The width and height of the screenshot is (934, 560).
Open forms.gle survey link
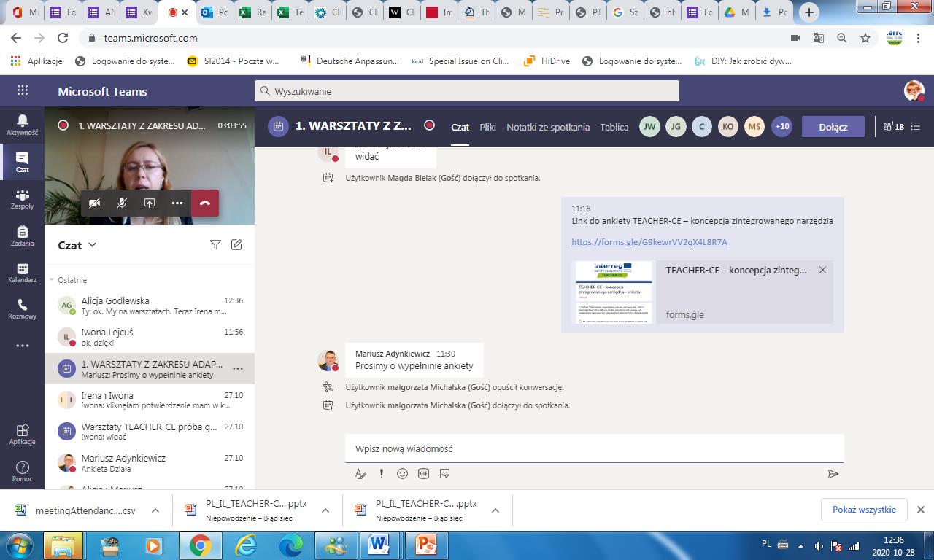(x=649, y=241)
